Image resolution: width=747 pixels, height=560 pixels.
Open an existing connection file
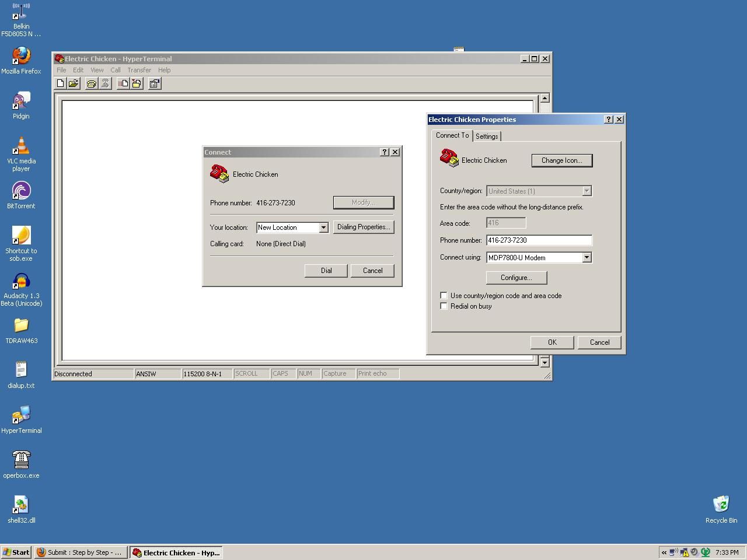point(74,83)
